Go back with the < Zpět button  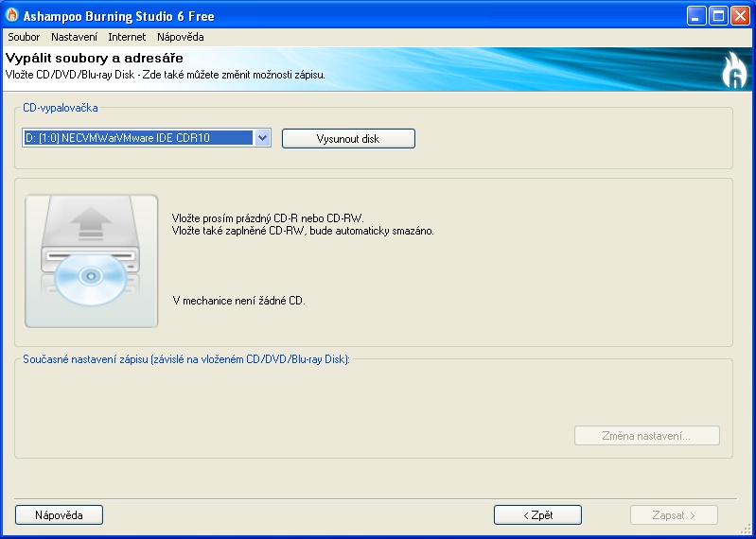coord(537,515)
